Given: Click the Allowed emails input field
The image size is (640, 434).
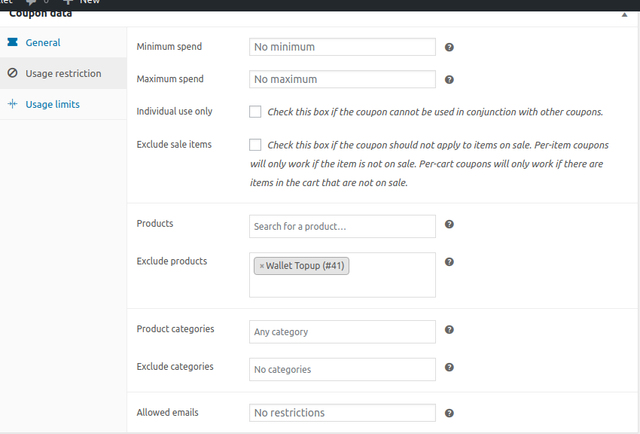Looking at the screenshot, I should 342,413.
